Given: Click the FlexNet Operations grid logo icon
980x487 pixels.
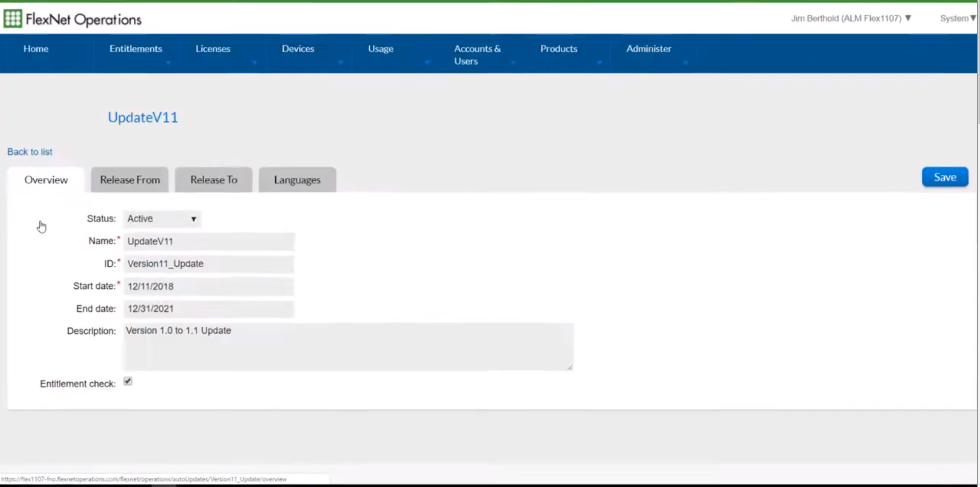Looking at the screenshot, I should click(x=13, y=18).
